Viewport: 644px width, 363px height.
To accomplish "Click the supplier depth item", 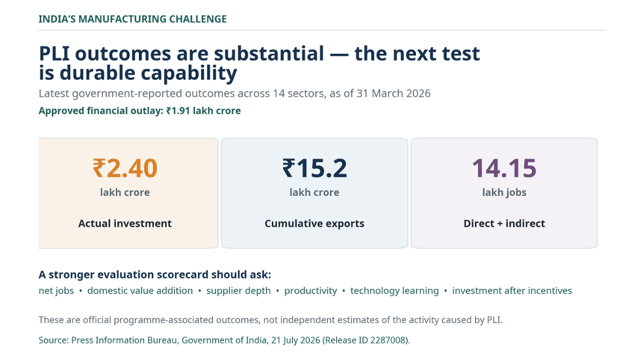I will click(238, 291).
